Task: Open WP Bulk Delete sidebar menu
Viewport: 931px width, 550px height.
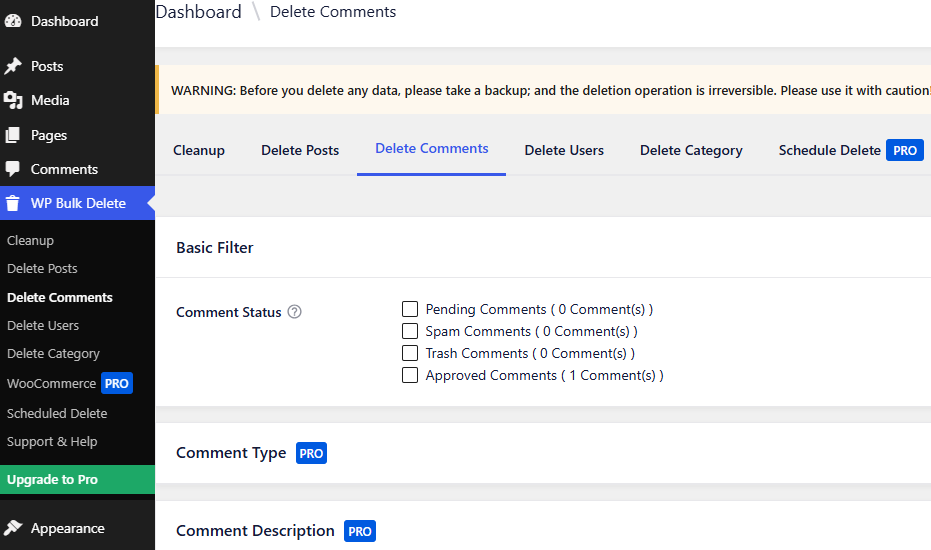Action: pos(77,203)
